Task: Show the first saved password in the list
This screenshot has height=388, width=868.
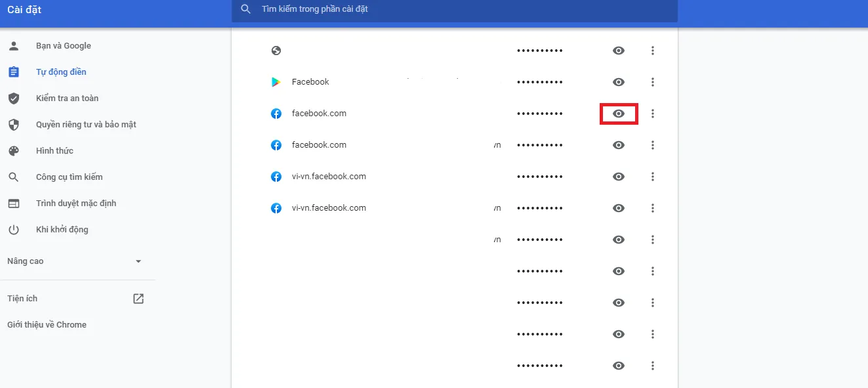Action: [x=618, y=50]
